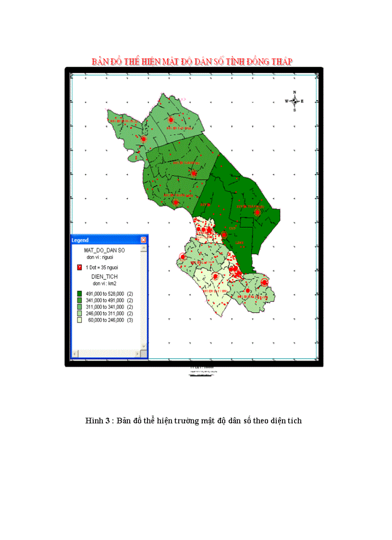Image resolution: width=392 pixels, height=540 pixels.
Task: Click the 341,000 to 491,000 legend symbol
Action: coord(79,300)
